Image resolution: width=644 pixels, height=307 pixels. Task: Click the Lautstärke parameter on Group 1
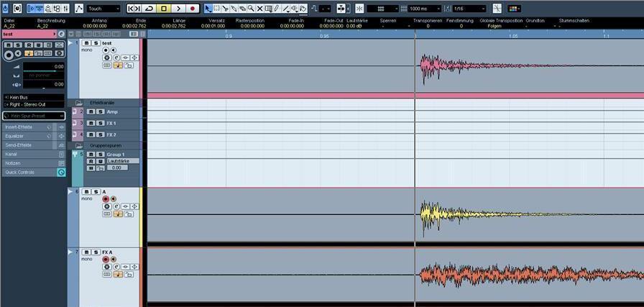click(x=123, y=161)
